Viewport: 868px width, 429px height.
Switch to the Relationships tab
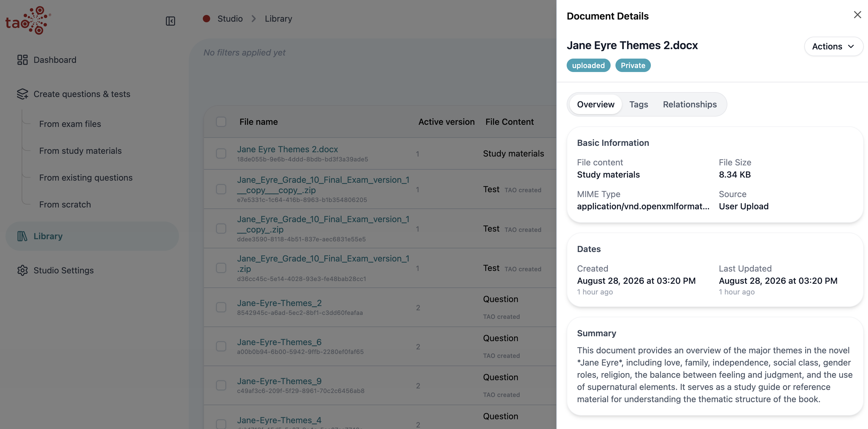click(x=690, y=104)
